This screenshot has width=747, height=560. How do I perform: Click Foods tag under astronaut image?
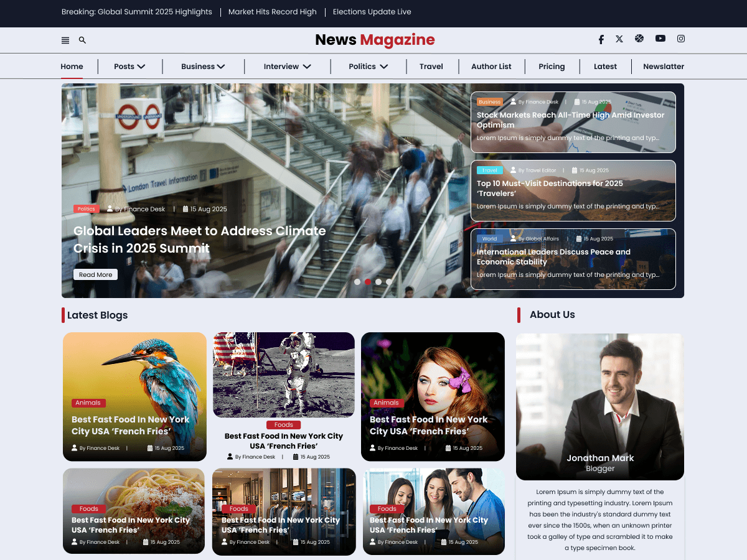click(284, 425)
